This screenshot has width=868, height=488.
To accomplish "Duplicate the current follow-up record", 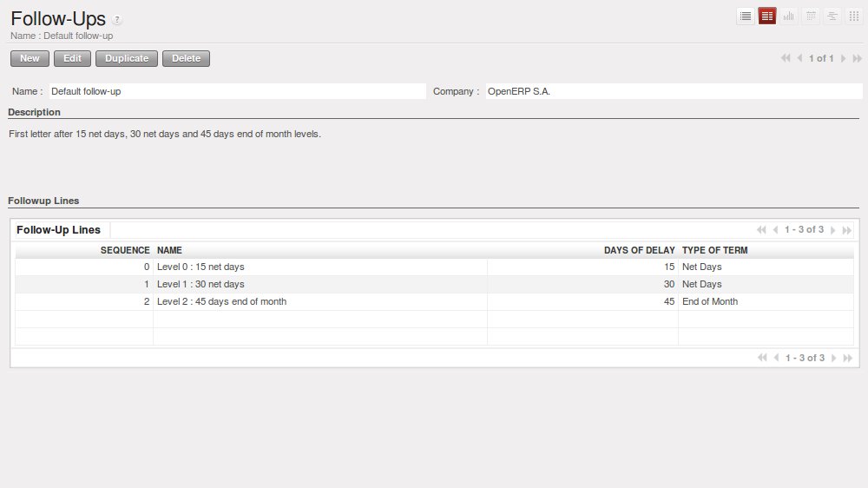I will [x=127, y=58].
